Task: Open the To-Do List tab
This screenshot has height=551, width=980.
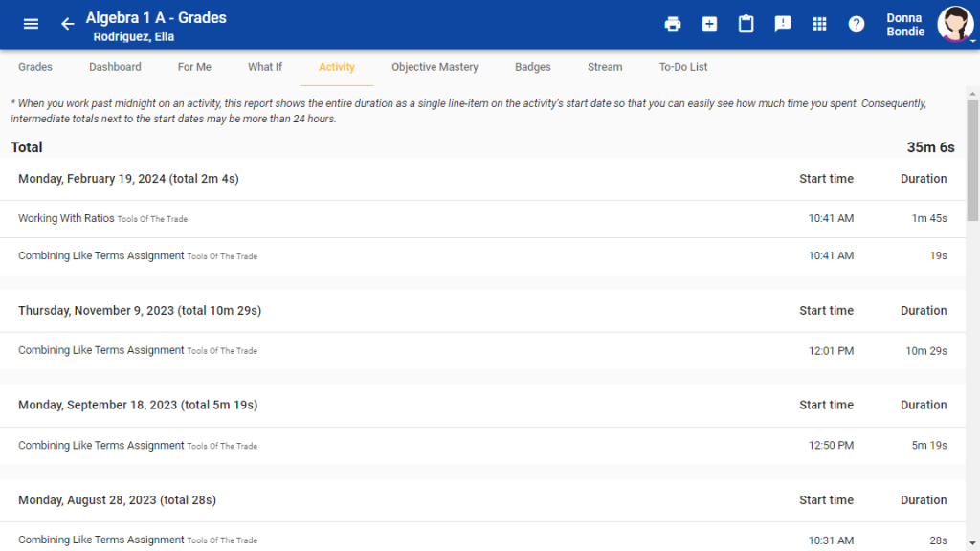Action: 682,67
